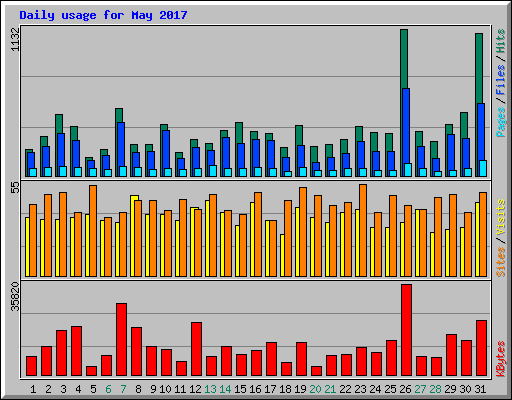Select the cyan pages bar for day 26
The width and height of the screenshot is (512, 400).
pos(408,170)
